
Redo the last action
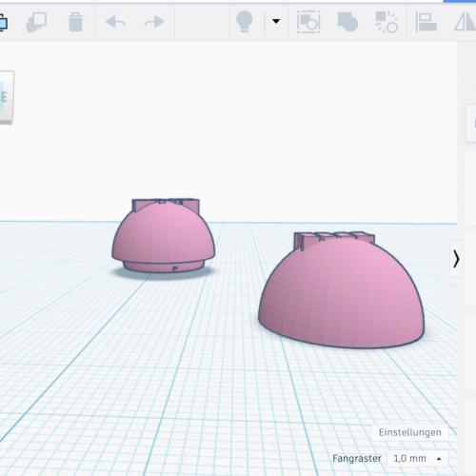pyautogui.click(x=154, y=22)
